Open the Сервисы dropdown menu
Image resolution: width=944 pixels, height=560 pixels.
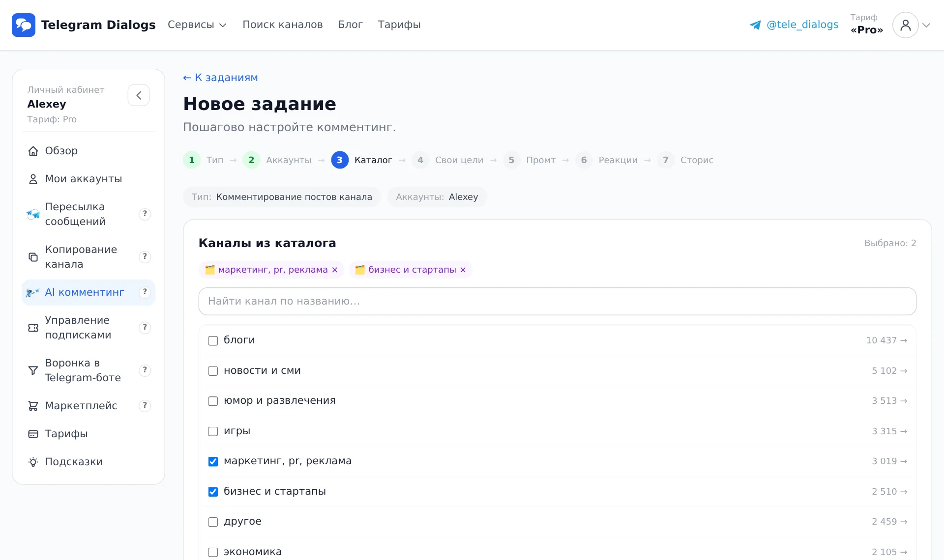click(197, 25)
